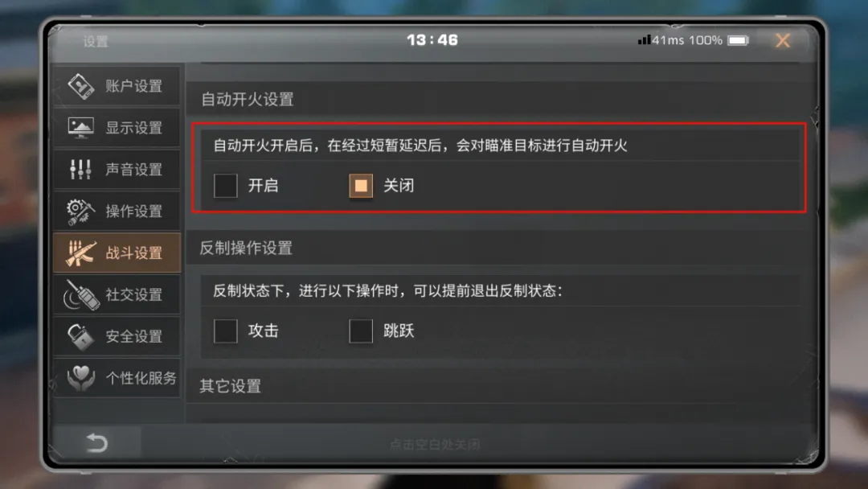Image resolution: width=868 pixels, height=489 pixels.
Task: Click the 其它设置 section header
Action: click(231, 386)
